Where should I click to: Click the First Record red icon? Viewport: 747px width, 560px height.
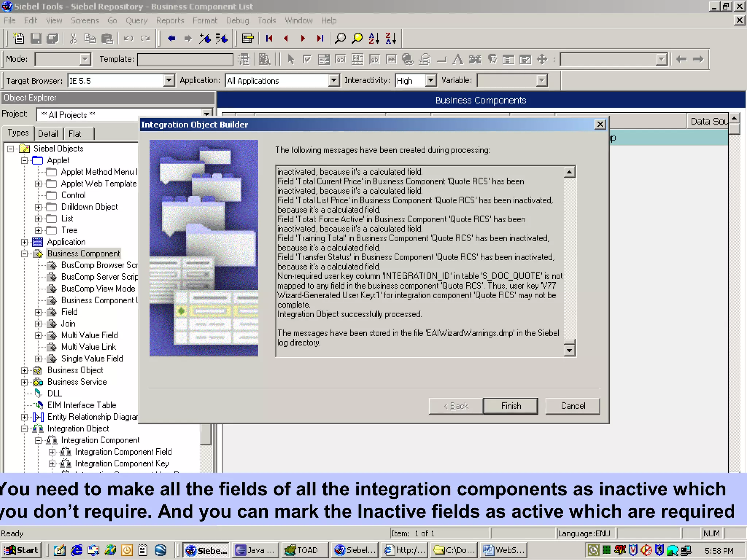click(269, 38)
